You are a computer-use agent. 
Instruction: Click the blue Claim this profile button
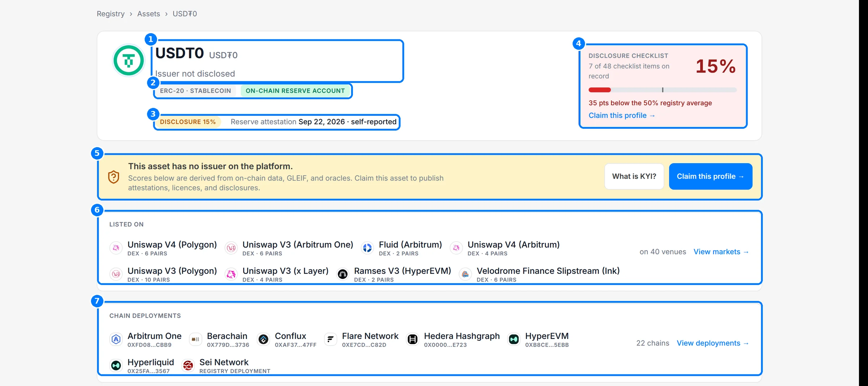[711, 177]
